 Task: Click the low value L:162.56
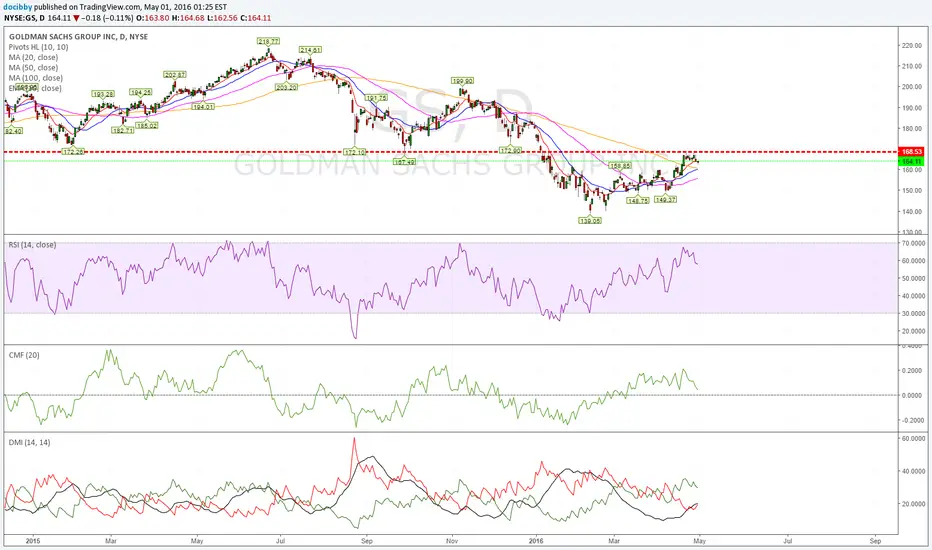(222, 18)
